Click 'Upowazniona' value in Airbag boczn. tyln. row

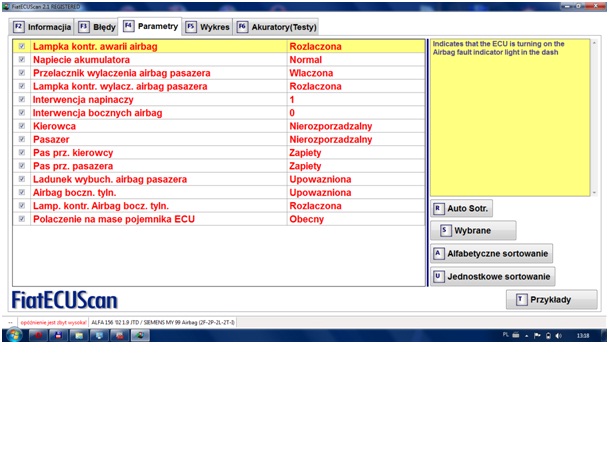point(320,193)
